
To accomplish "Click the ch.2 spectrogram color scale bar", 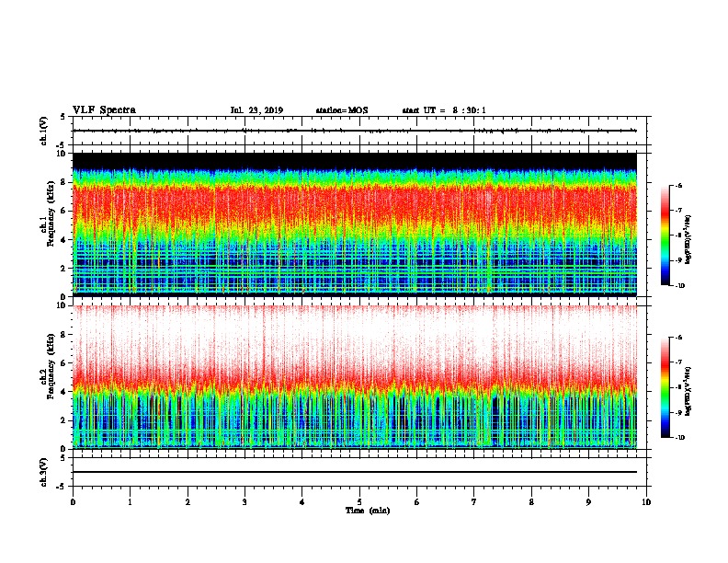I will coord(665,387).
